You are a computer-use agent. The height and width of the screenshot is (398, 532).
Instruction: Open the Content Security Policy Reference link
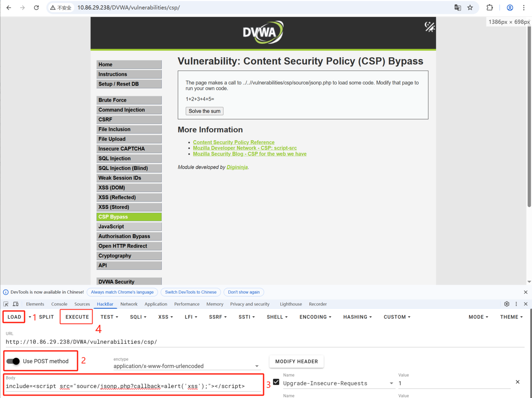pyautogui.click(x=233, y=142)
